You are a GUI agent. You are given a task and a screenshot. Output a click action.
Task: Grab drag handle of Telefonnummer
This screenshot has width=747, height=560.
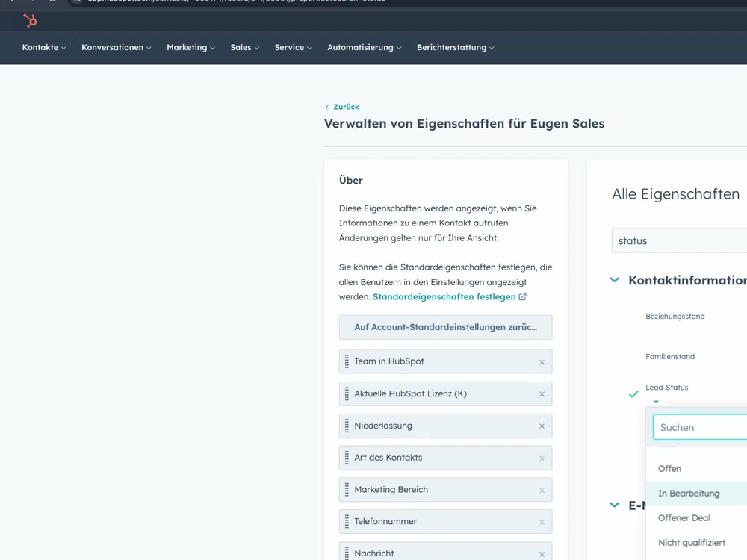(347, 521)
